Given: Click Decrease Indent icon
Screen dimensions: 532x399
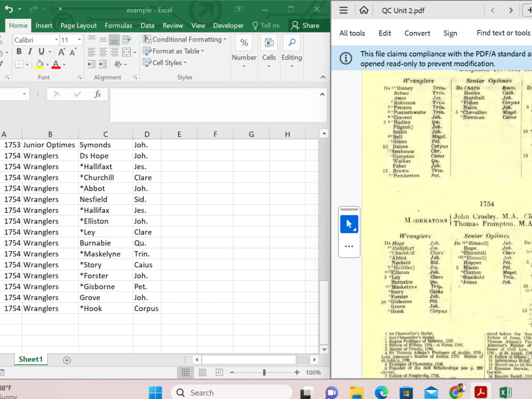Looking at the screenshot, I should pyautogui.click(x=92, y=64).
